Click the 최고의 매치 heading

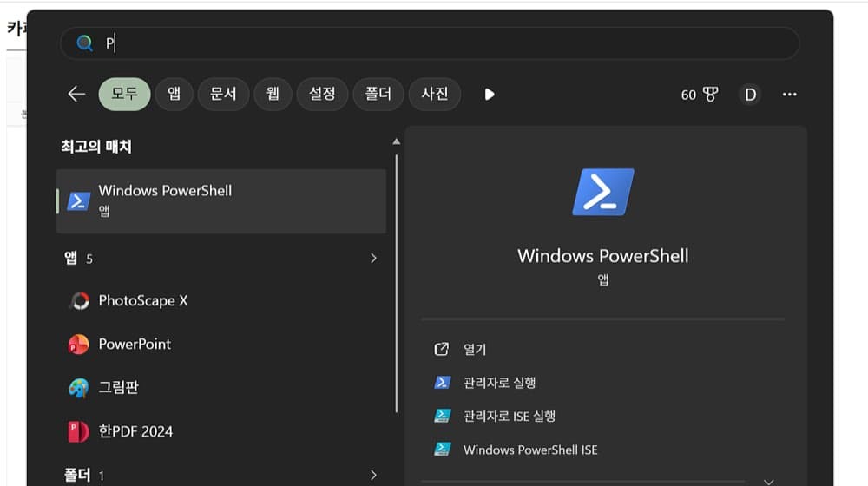tap(96, 147)
